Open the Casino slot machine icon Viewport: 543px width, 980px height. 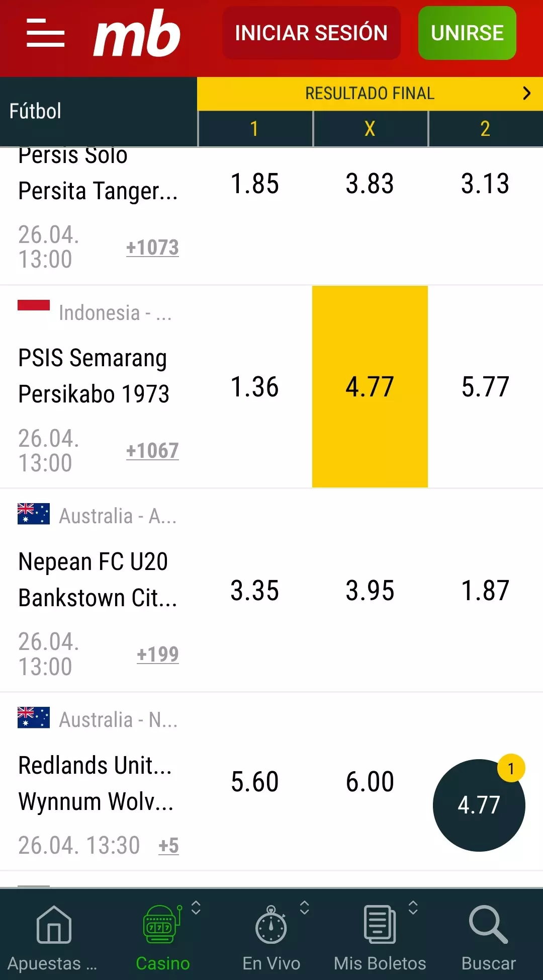coord(162,924)
